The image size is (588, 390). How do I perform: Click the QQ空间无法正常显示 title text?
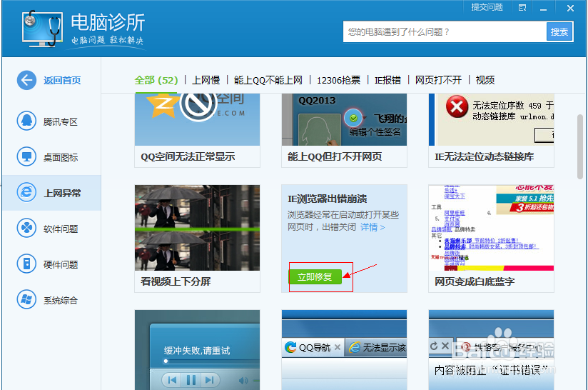[x=188, y=156]
